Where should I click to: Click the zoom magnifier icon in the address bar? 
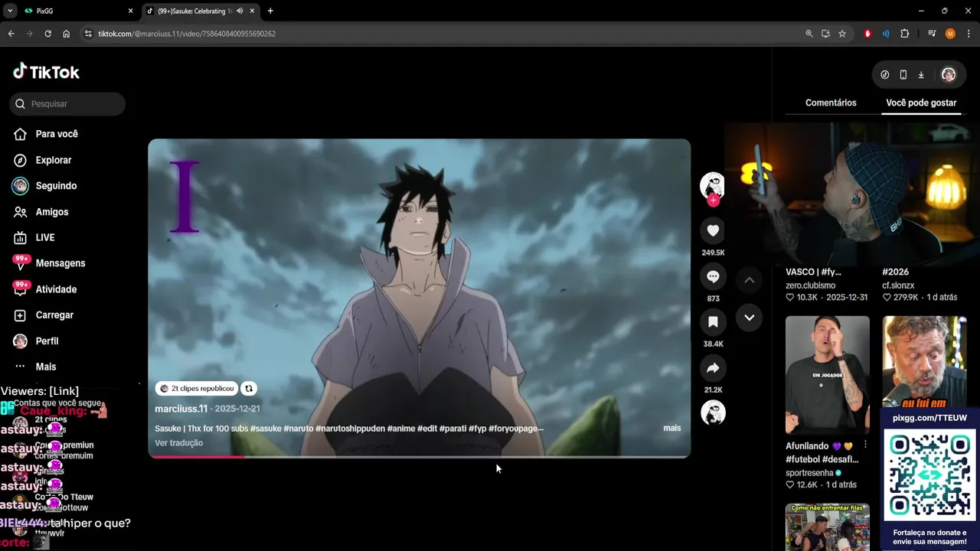809,34
